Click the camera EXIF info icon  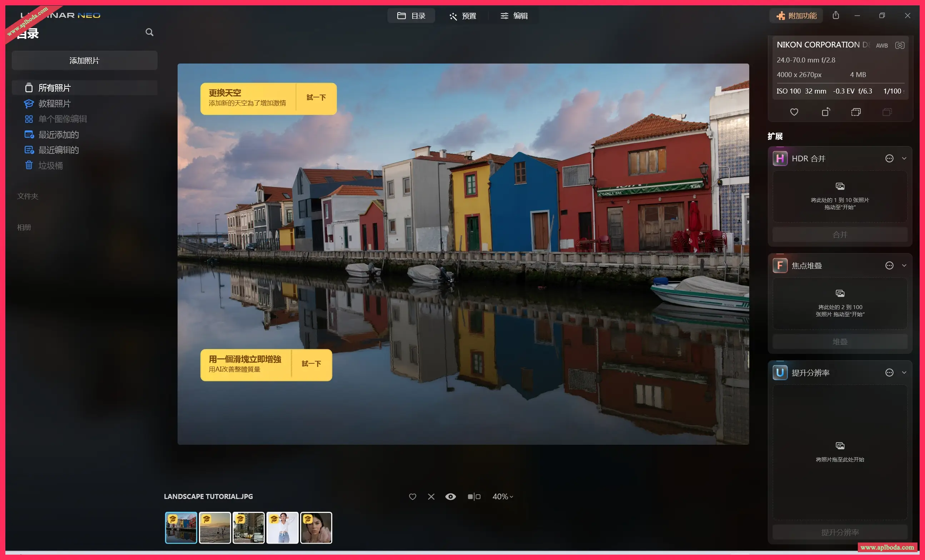point(900,45)
